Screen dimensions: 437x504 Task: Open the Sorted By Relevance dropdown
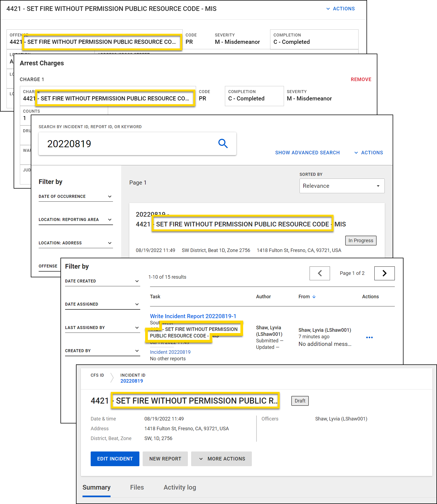click(x=342, y=186)
